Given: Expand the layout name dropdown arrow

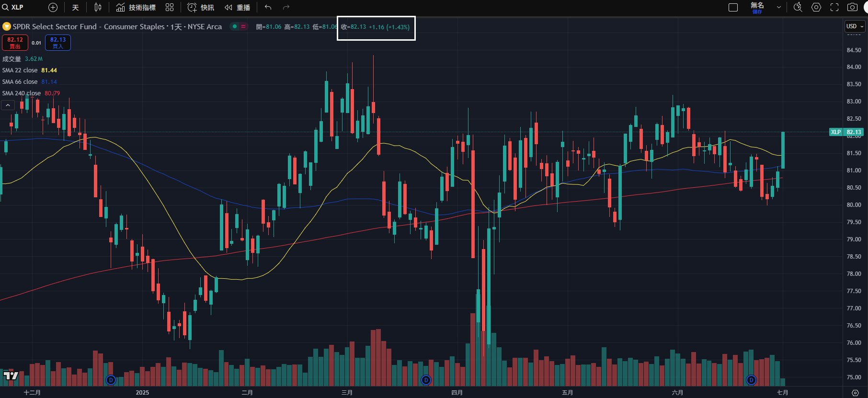Looking at the screenshot, I should [778, 7].
